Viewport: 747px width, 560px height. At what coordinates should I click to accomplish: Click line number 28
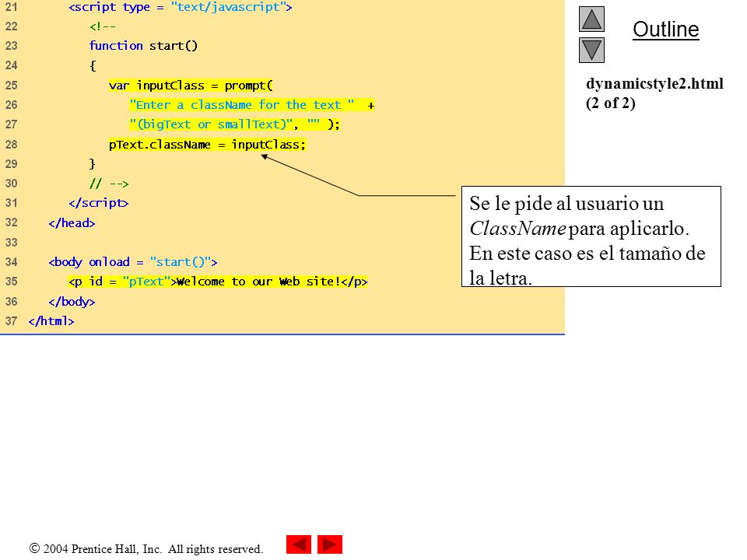point(11,145)
